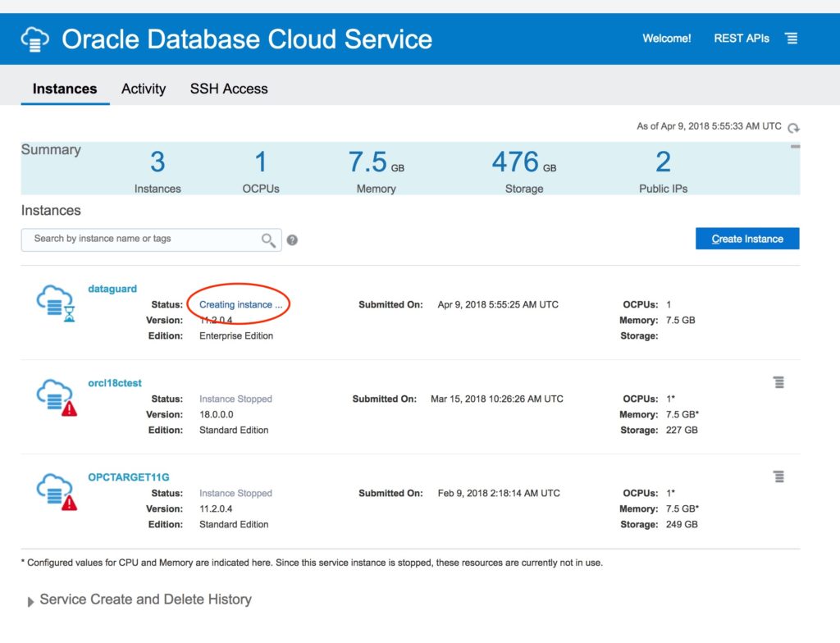The image size is (840, 643).
Task: Click the Oracle cloud database logo icon
Action: pyautogui.click(x=35, y=39)
